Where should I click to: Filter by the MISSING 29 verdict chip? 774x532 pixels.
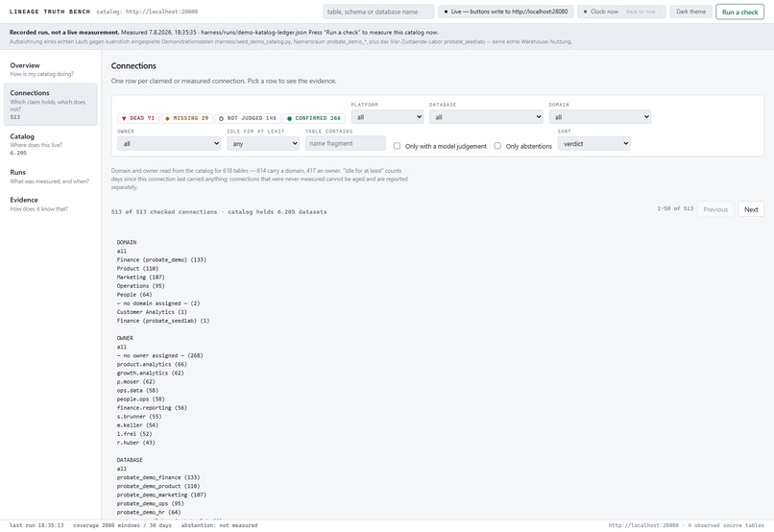tap(186, 118)
